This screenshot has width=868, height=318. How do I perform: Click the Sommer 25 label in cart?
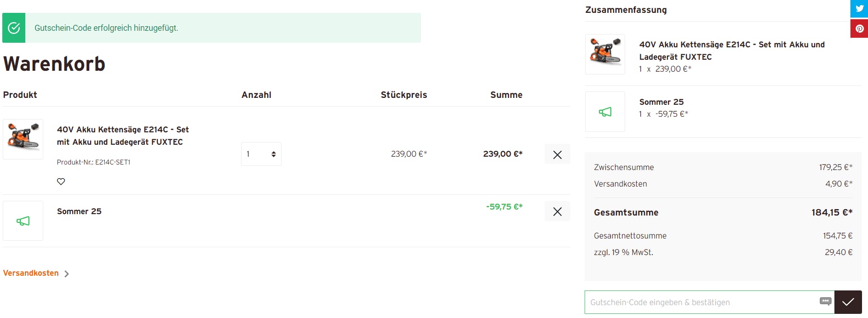79,211
